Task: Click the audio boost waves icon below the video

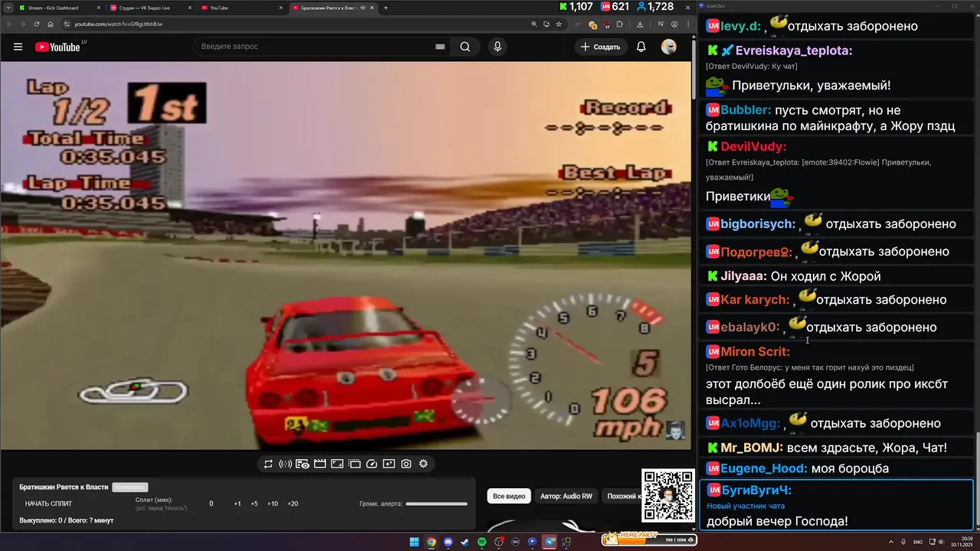Action: pos(285,464)
